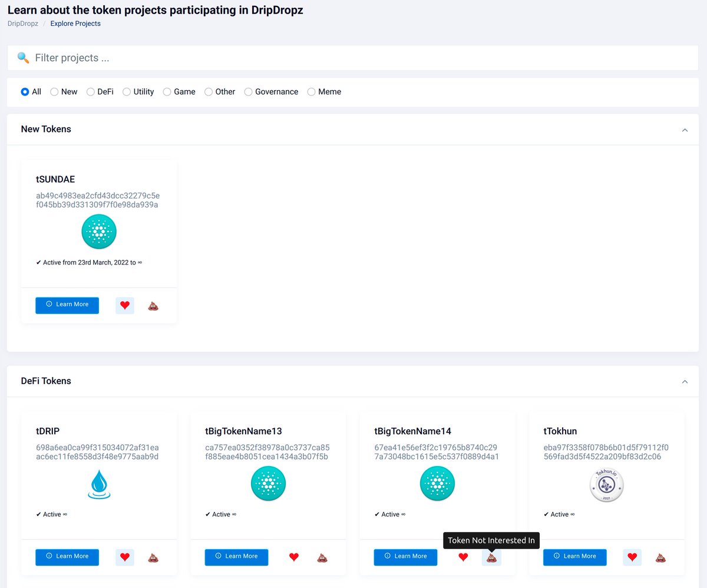Click poop icon on tBigTokenName13 card
Image resolution: width=707 pixels, height=588 pixels.
322,557
